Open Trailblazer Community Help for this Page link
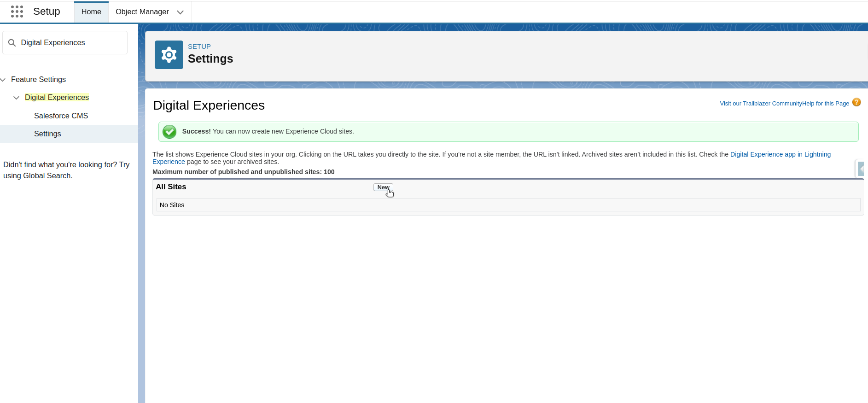Viewport: 868px width, 403px height. click(784, 103)
